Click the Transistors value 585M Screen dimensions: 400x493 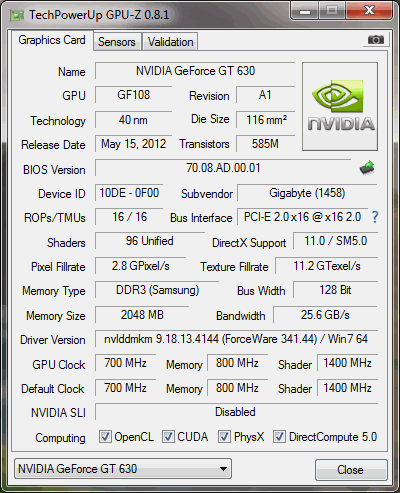(266, 144)
